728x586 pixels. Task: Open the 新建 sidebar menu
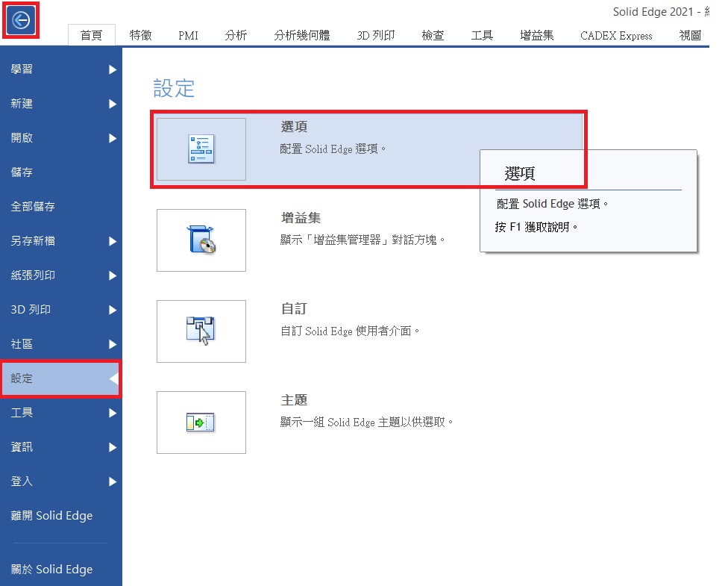click(x=61, y=104)
